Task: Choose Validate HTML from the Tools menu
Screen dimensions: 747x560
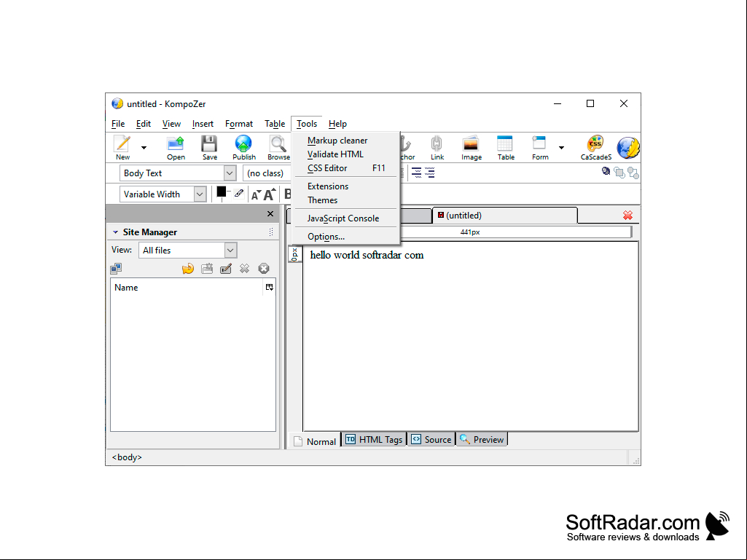Action: 346,154
